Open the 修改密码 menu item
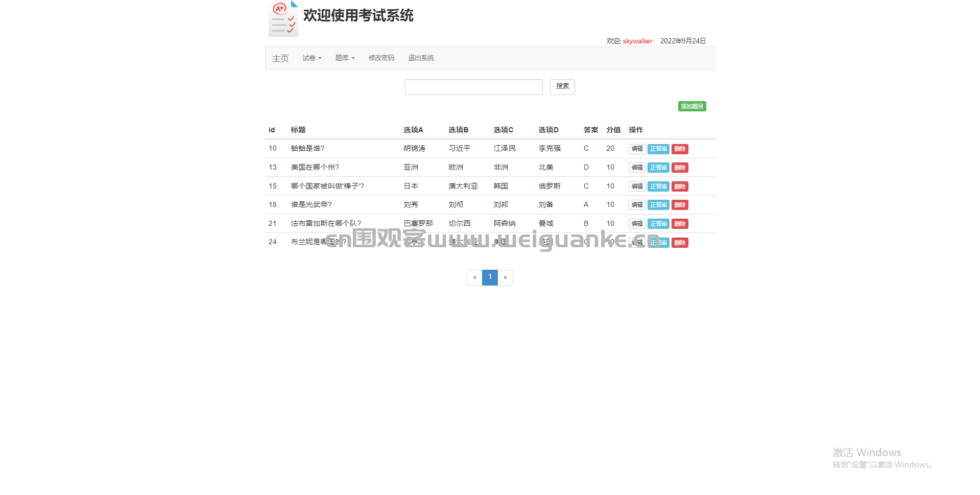Viewport: 980px width, 495px height. click(x=381, y=58)
